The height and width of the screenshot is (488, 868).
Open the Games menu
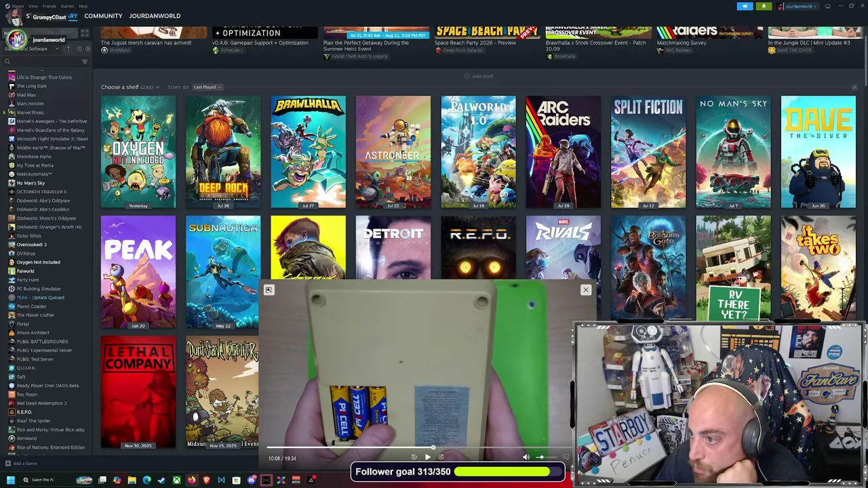[67, 6]
